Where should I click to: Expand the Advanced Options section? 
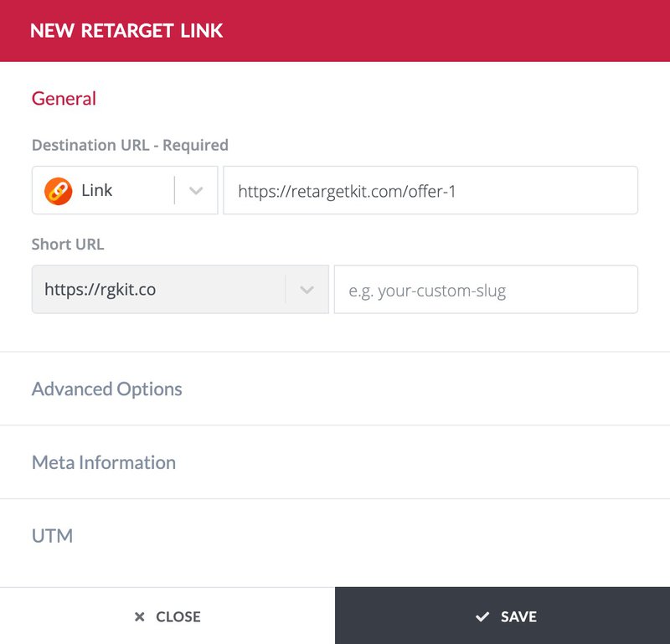tap(335, 389)
